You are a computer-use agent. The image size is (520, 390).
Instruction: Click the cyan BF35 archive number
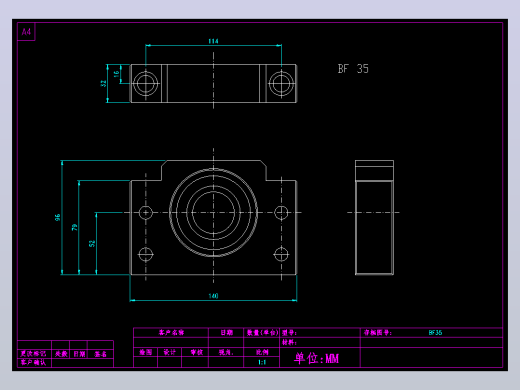435,333
